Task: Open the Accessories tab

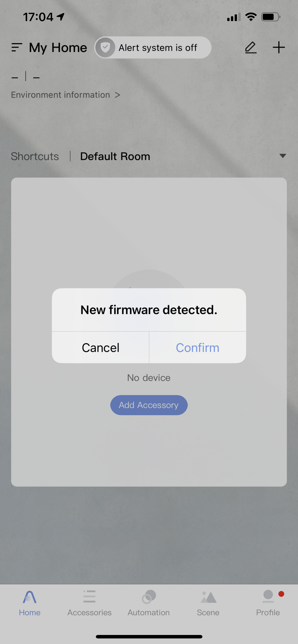Action: (89, 603)
